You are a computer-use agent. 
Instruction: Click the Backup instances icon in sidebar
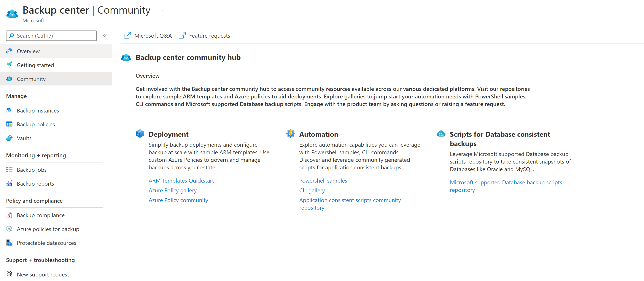point(9,110)
